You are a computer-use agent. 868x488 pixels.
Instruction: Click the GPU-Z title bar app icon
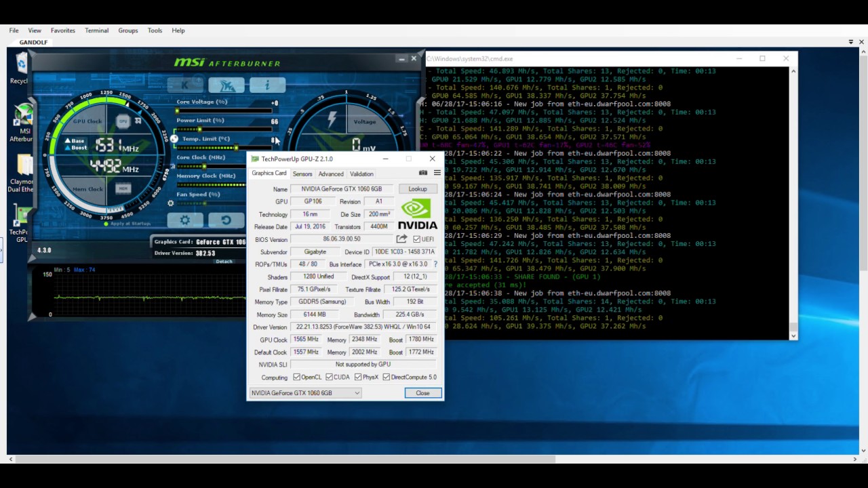(x=255, y=159)
